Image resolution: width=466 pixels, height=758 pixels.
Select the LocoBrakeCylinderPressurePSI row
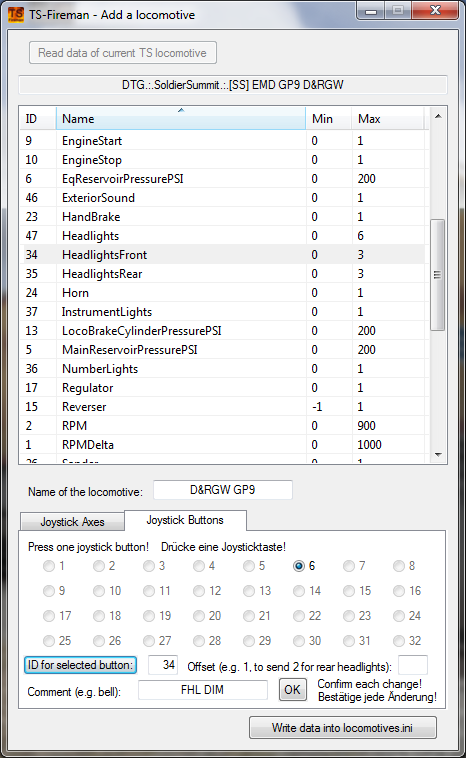coord(224,331)
